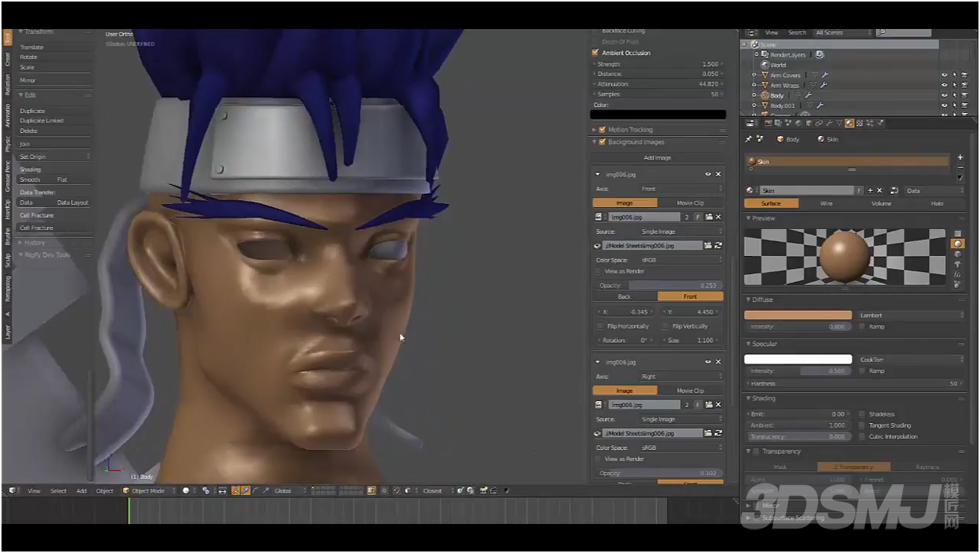This screenshot has width=980, height=553.
Task: Open the Render properties tab icon
Action: (x=769, y=123)
